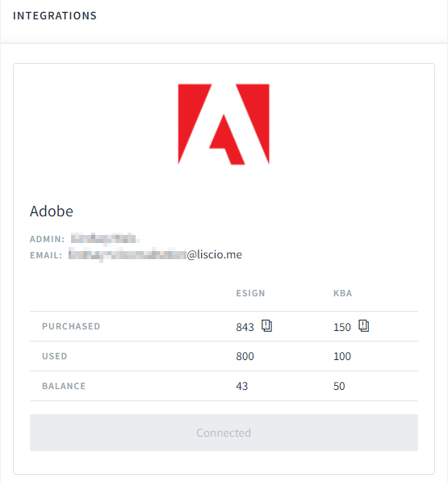Click the blurred admin name
Viewport: 448px width, 482px height.
pos(105,239)
